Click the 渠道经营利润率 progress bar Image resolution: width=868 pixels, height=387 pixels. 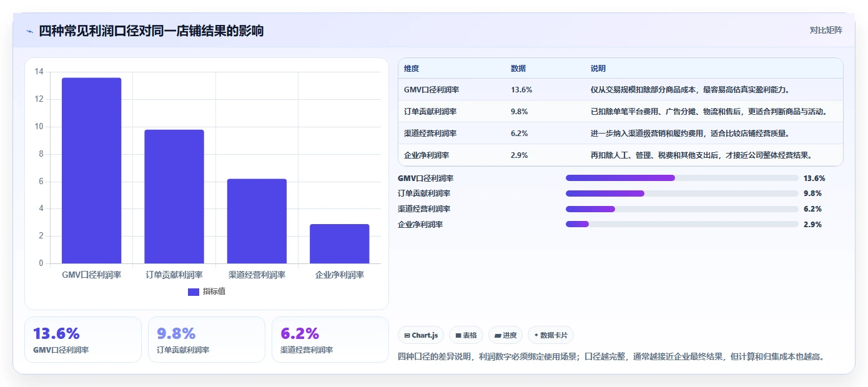coord(682,208)
